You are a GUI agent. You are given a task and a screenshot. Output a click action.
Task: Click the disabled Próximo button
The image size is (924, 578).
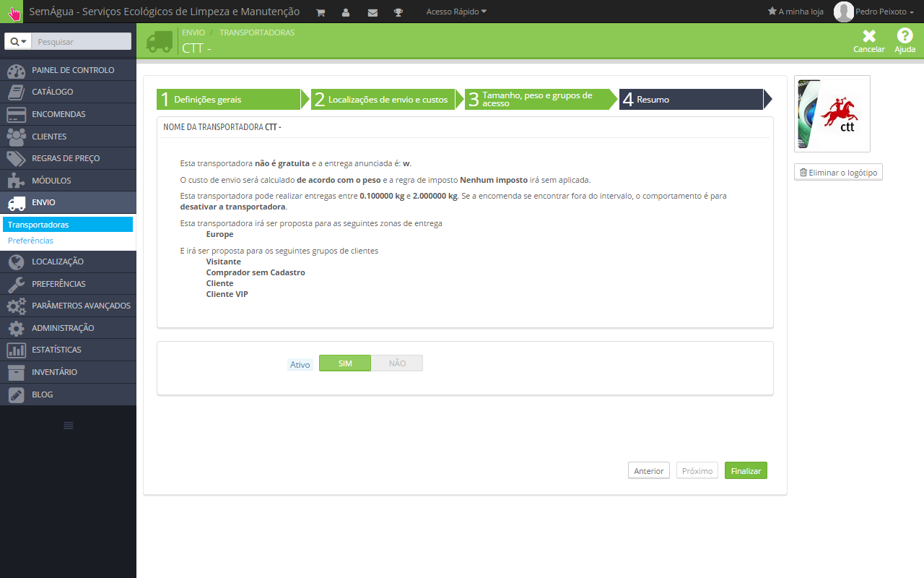pyautogui.click(x=697, y=470)
